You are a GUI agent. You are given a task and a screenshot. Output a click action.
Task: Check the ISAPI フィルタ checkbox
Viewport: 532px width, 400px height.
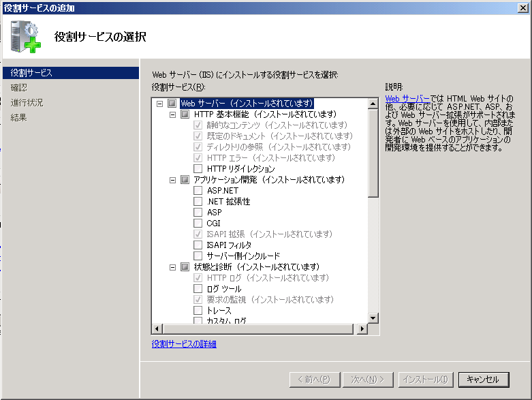[198, 245]
